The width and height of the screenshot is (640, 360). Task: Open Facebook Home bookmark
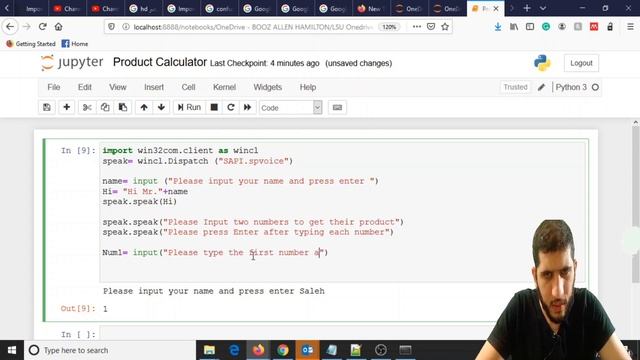coord(75,44)
